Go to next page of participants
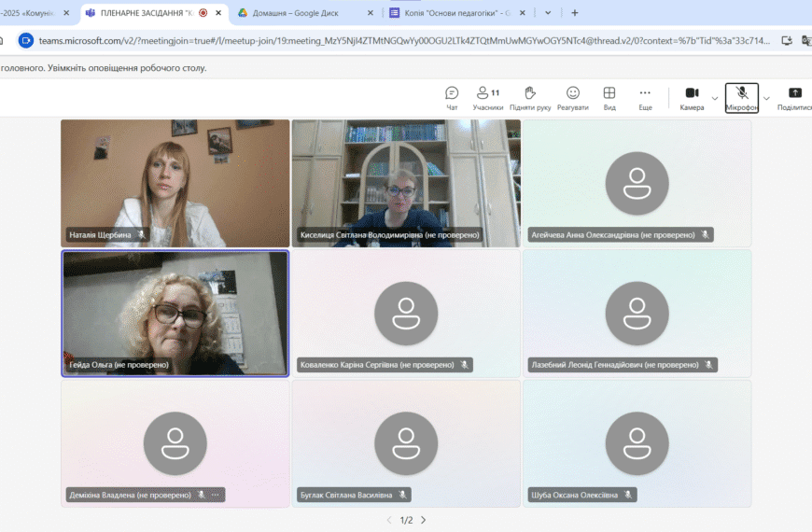This screenshot has width=812, height=532. [424, 520]
